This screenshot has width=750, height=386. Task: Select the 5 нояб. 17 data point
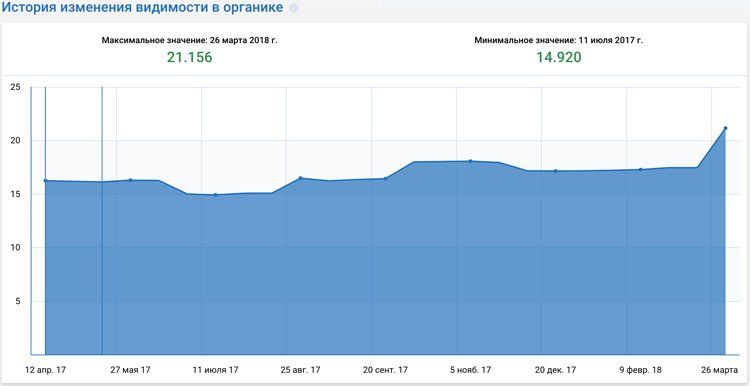pos(471,161)
